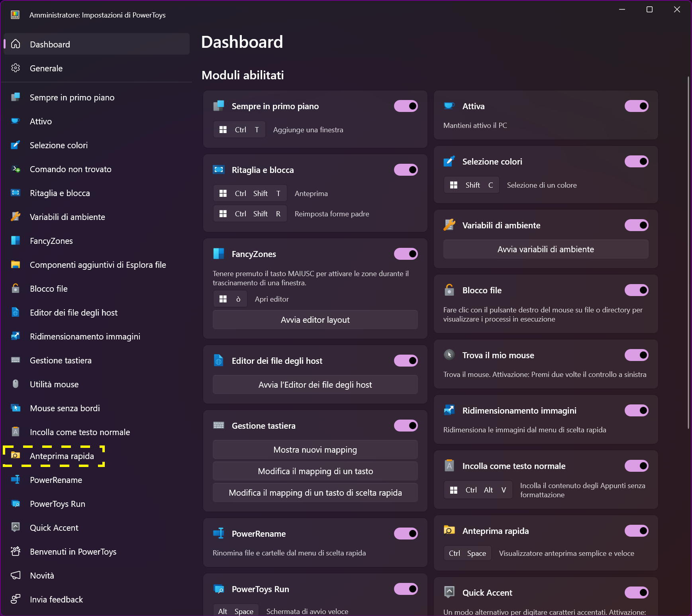The image size is (692, 616).
Task: Click the Anteprima rapida sidebar icon
Action: click(x=16, y=456)
